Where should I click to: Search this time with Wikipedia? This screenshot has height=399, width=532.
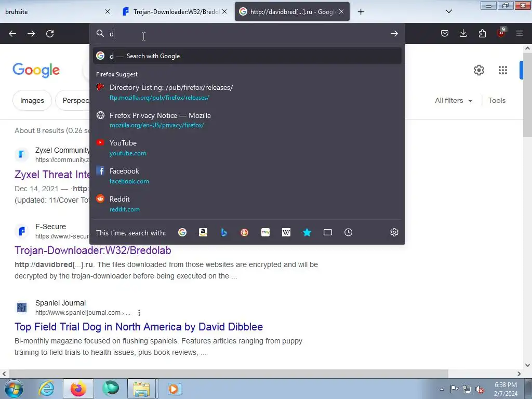[x=286, y=232]
